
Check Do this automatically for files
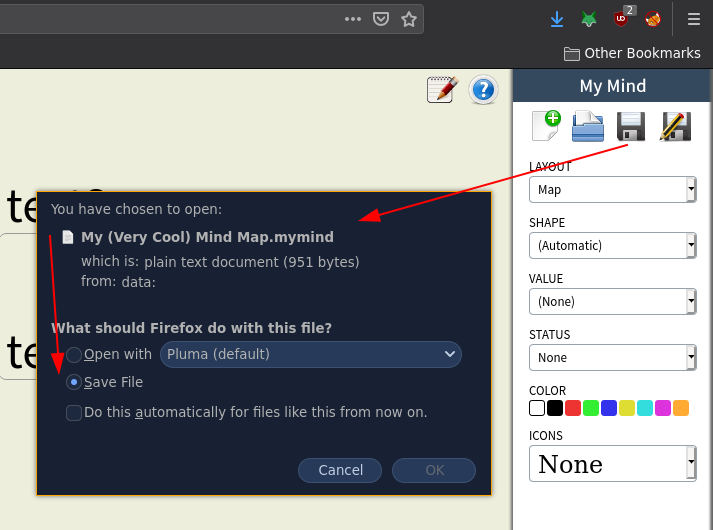tap(74, 413)
